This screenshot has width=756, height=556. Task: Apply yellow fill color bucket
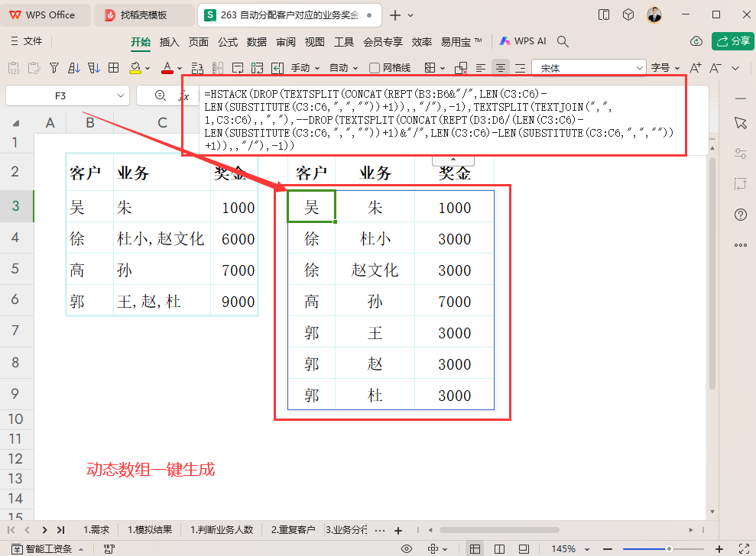[135, 68]
